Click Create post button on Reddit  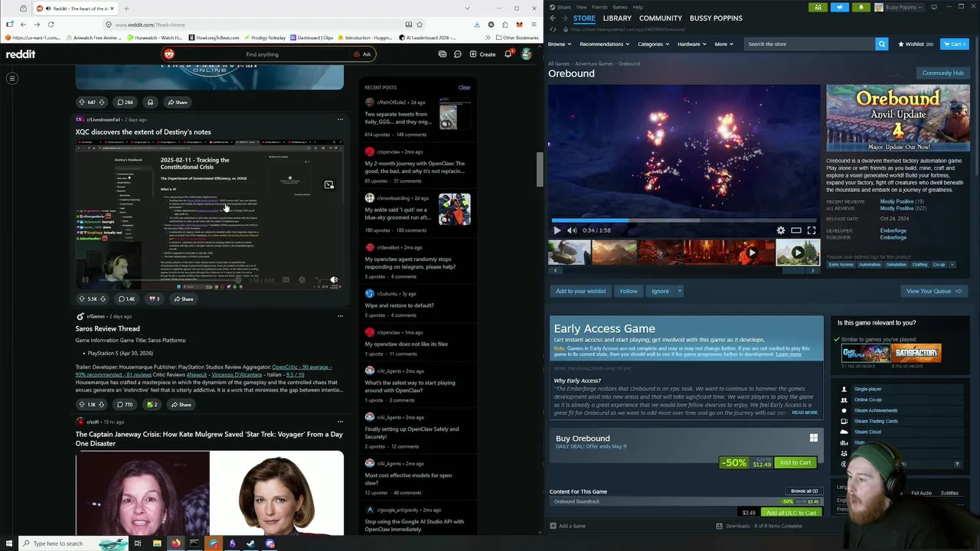click(483, 54)
